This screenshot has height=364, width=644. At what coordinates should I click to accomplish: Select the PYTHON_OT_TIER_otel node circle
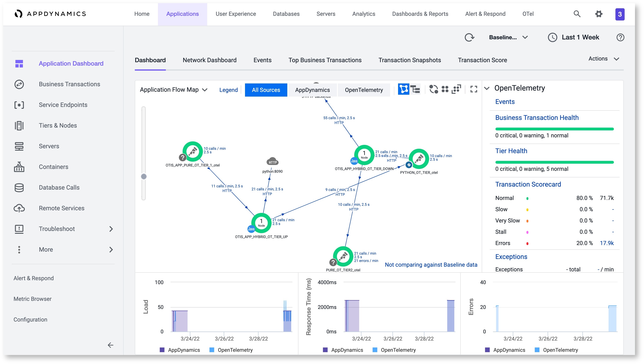419,159
